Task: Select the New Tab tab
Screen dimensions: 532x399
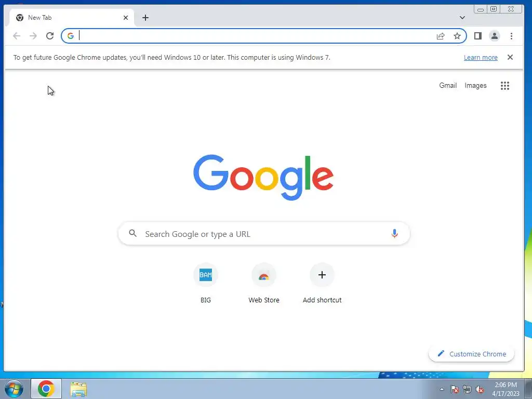Action: [71, 18]
